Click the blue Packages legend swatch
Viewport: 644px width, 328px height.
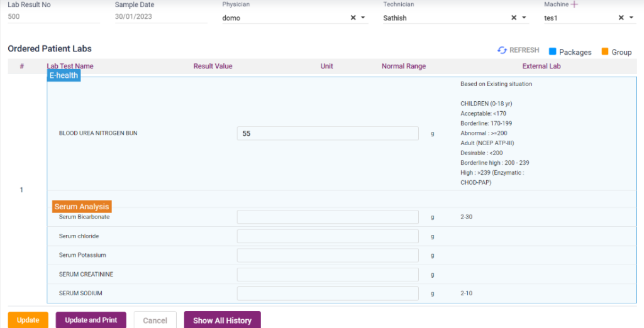click(x=553, y=52)
